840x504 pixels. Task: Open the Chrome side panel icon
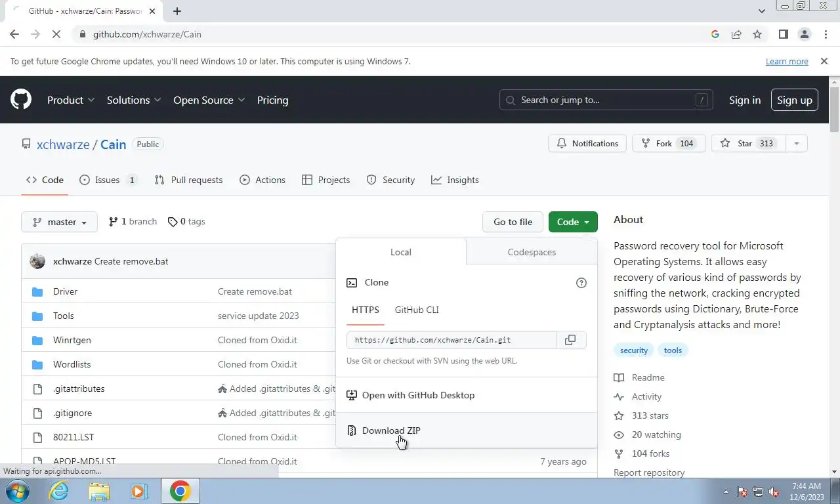click(x=783, y=34)
